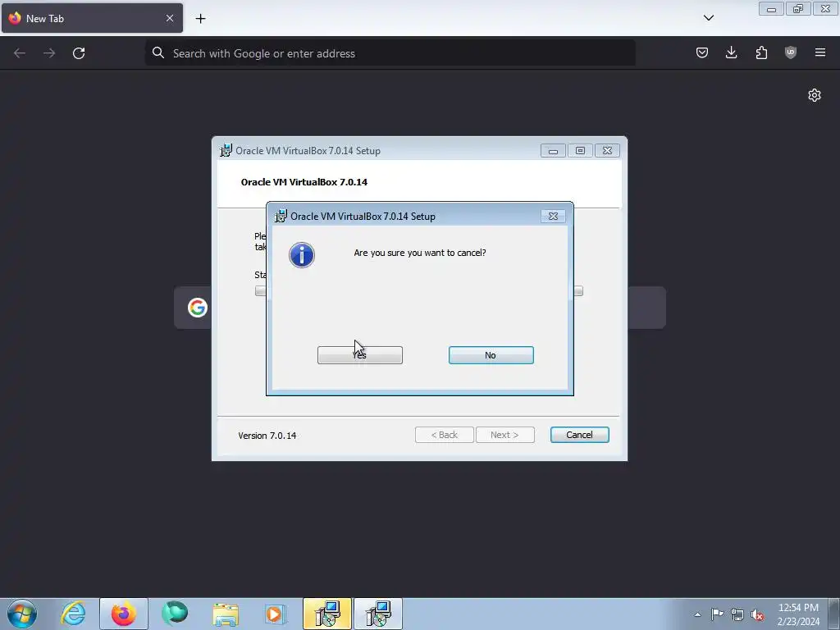Open new tab personalize gear settings
This screenshot has width=840, height=630.
(x=815, y=95)
